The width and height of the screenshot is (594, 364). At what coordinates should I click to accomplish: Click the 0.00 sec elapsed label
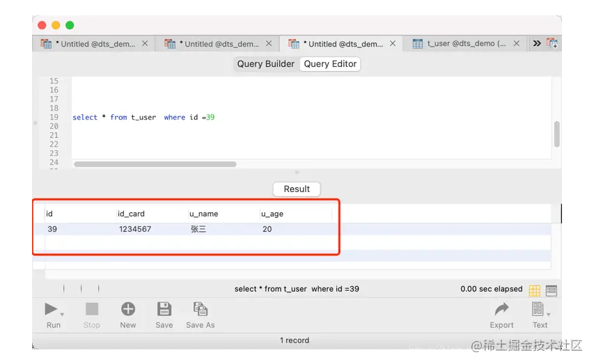click(492, 289)
